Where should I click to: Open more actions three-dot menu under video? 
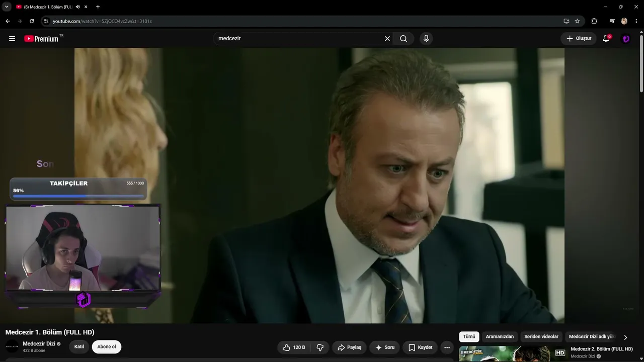point(447,347)
